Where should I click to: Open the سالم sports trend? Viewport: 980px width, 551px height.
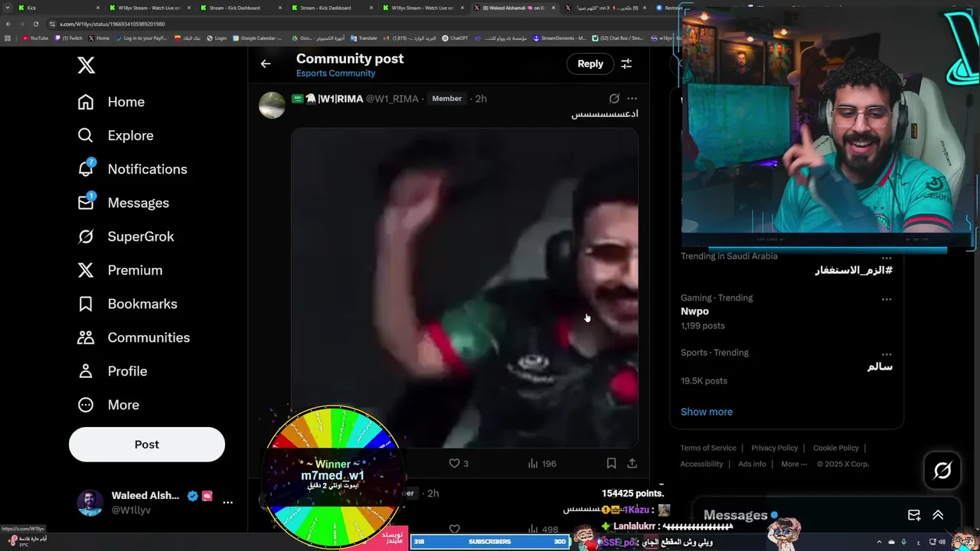(x=880, y=367)
